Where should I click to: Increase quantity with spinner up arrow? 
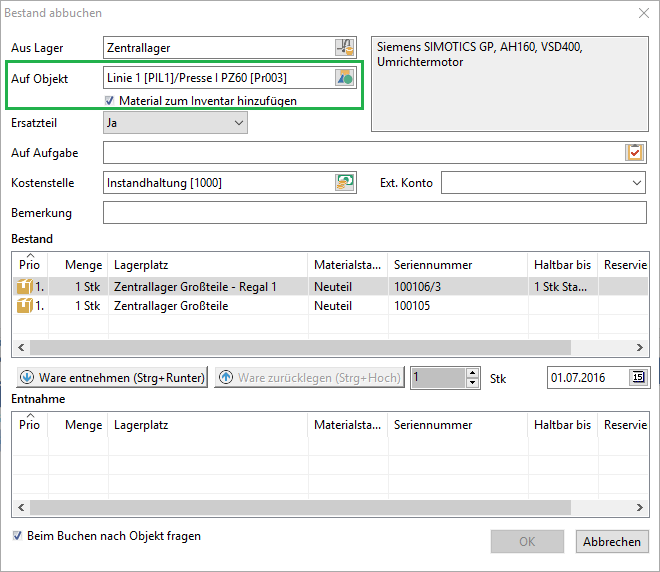[473, 373]
